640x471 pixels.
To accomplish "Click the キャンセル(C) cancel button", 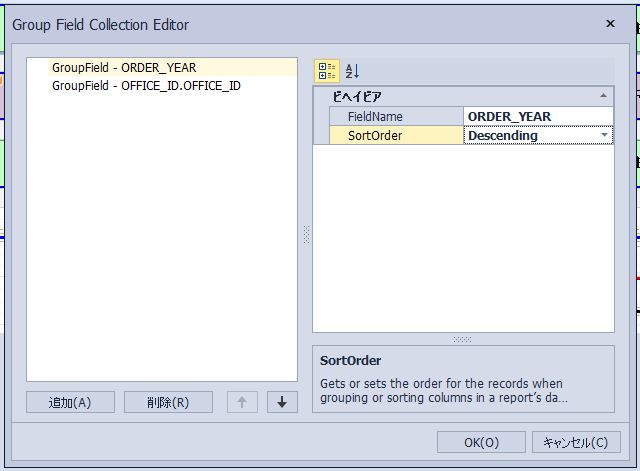I will 575,442.
